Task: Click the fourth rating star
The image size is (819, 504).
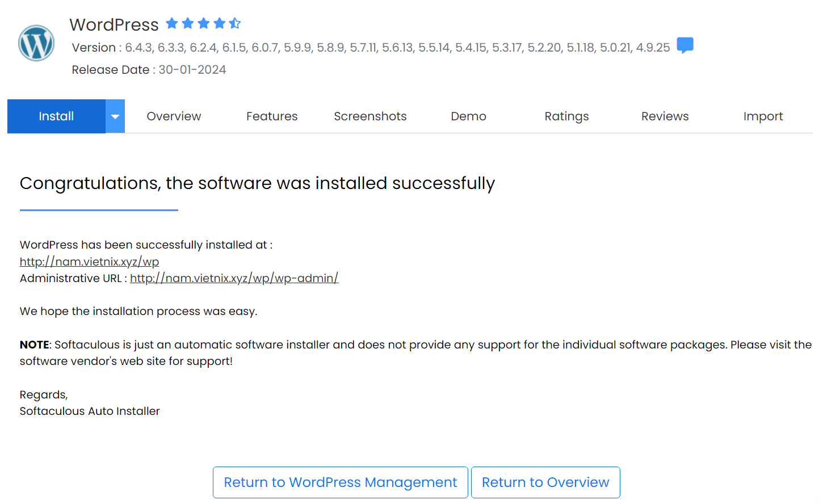Action: coord(220,23)
